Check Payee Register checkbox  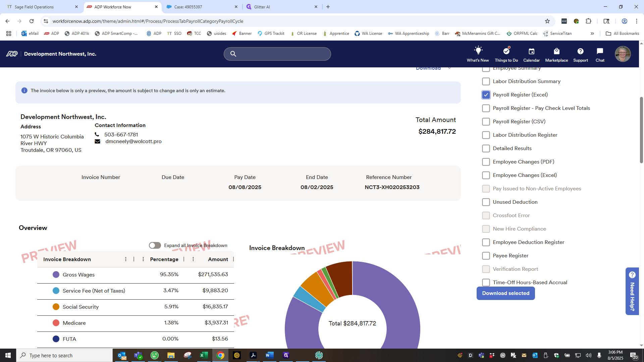click(x=486, y=256)
